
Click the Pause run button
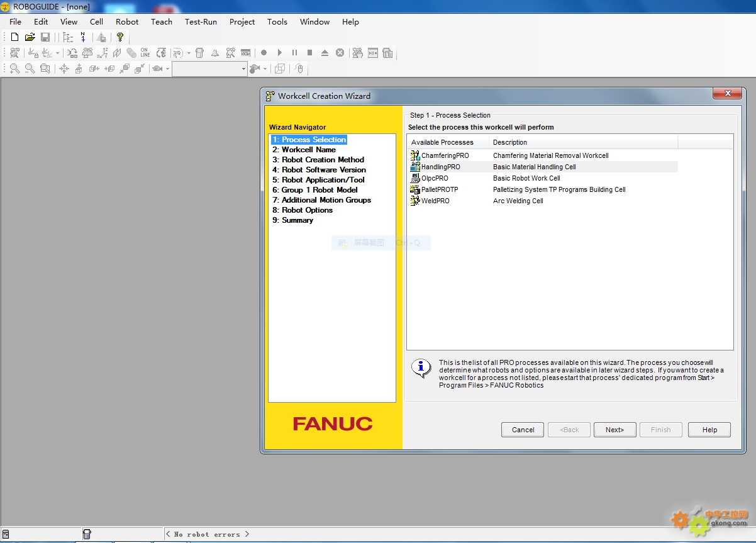(x=294, y=53)
